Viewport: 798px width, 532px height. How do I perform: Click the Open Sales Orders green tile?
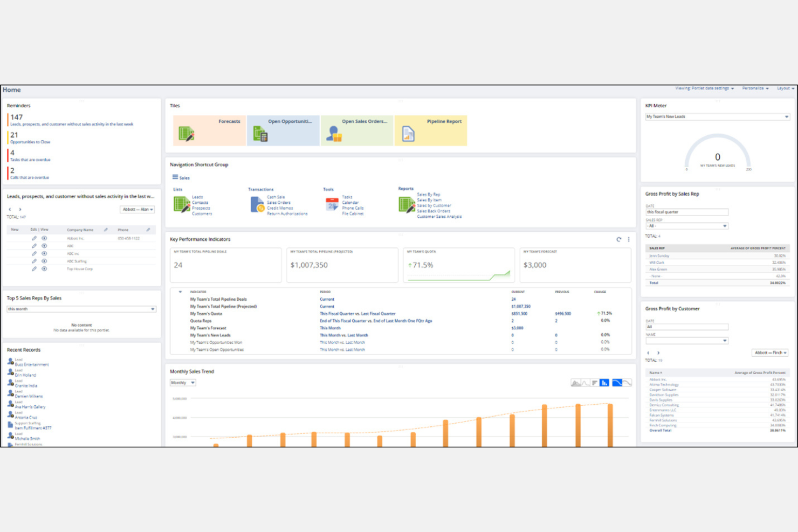tap(357, 130)
